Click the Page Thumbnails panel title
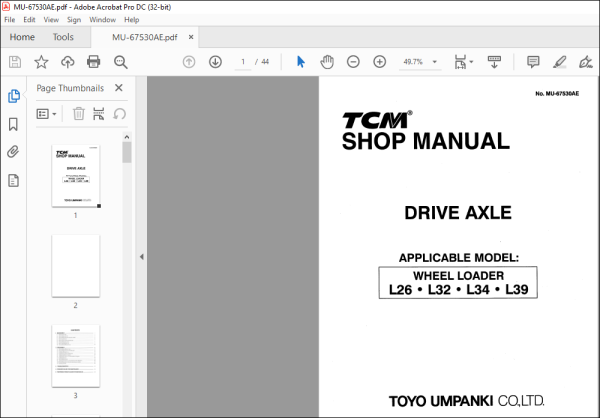Image resolution: width=600 pixels, height=418 pixels. point(70,88)
